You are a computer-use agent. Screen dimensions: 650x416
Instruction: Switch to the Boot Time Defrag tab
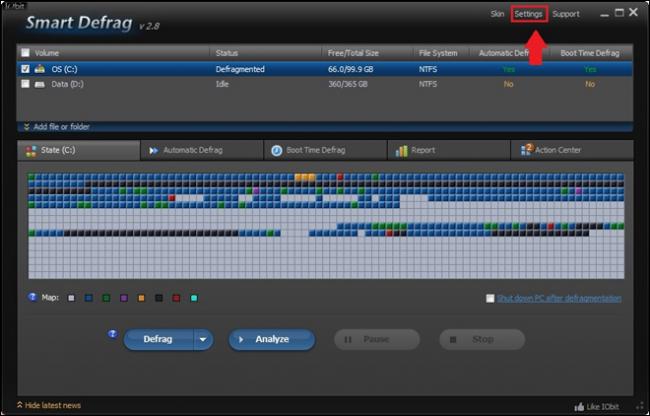325,150
